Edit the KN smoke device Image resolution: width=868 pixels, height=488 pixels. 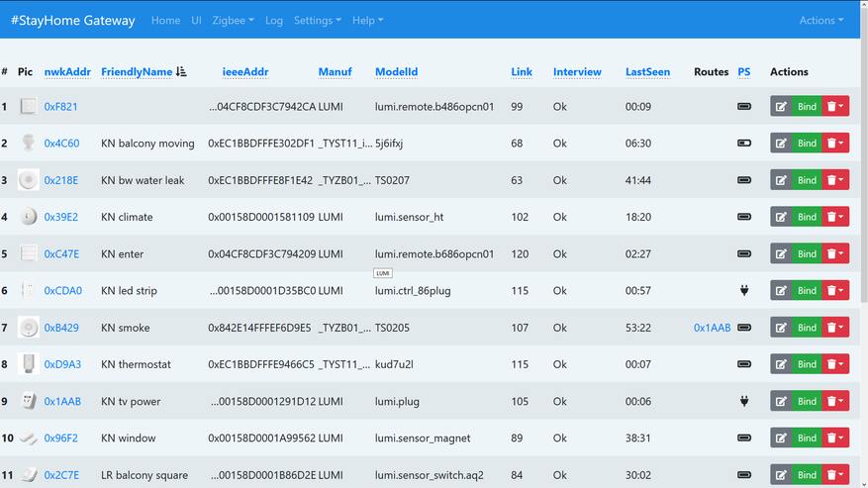(x=781, y=328)
